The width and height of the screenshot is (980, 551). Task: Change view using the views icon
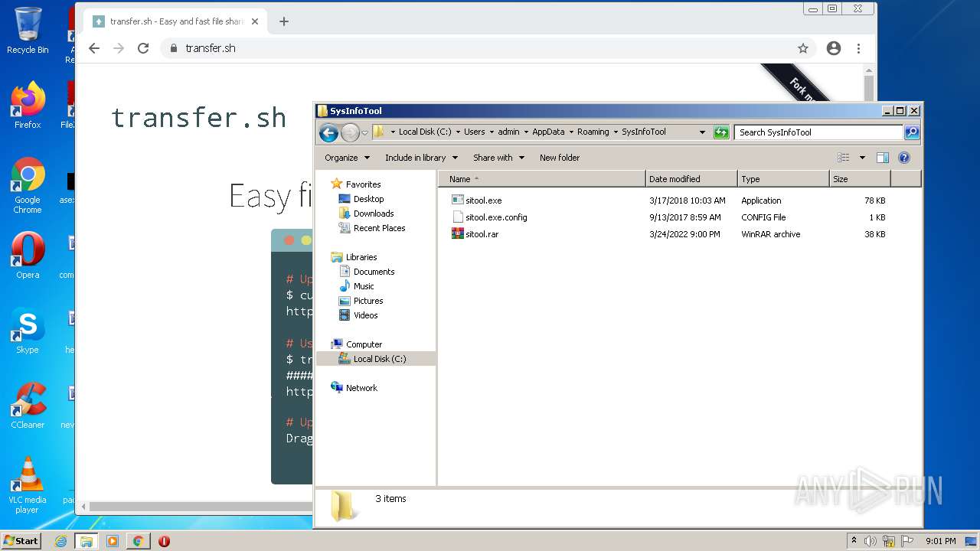[844, 158]
